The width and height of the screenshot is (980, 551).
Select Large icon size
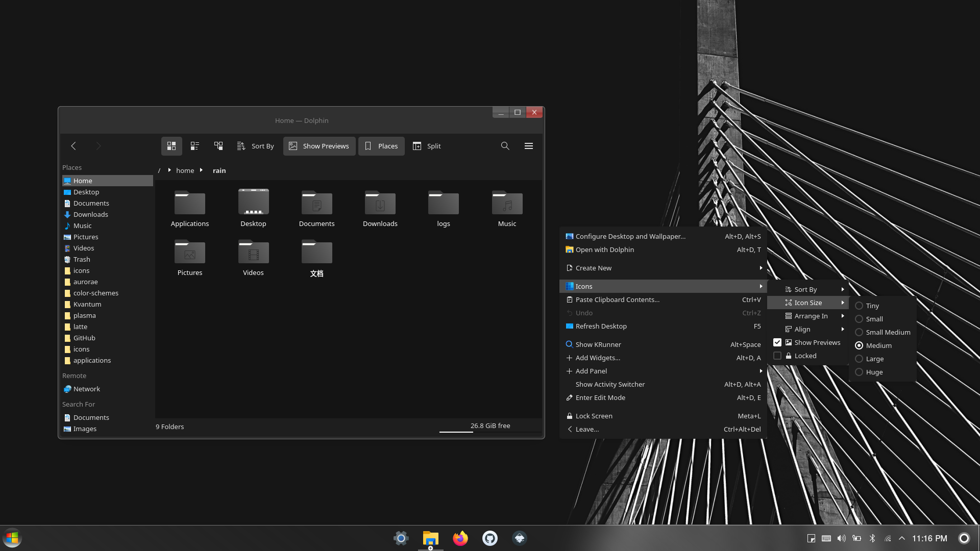point(883,359)
